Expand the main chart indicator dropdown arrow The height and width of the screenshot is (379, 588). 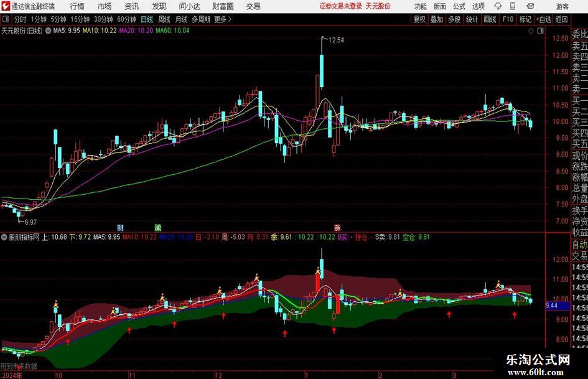(x=49, y=30)
